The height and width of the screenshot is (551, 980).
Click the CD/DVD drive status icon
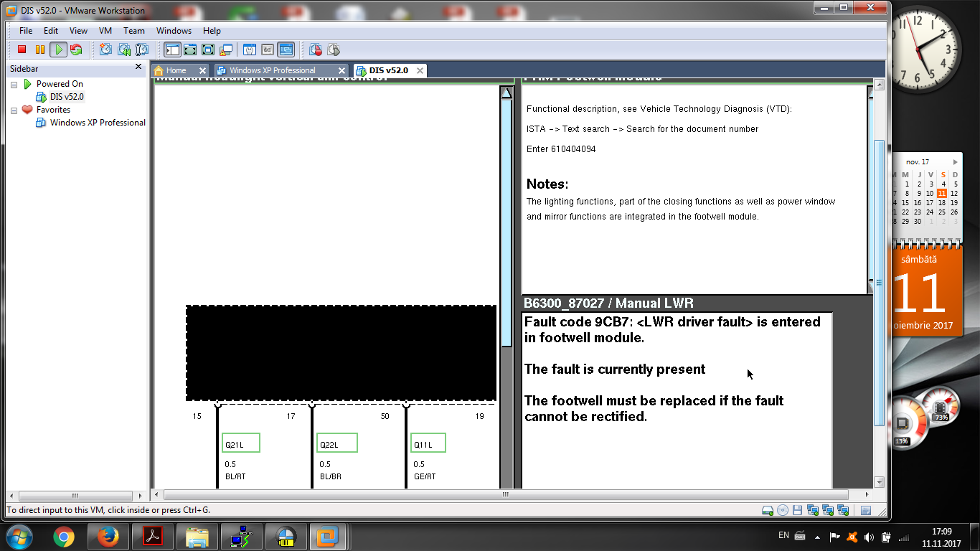click(783, 510)
